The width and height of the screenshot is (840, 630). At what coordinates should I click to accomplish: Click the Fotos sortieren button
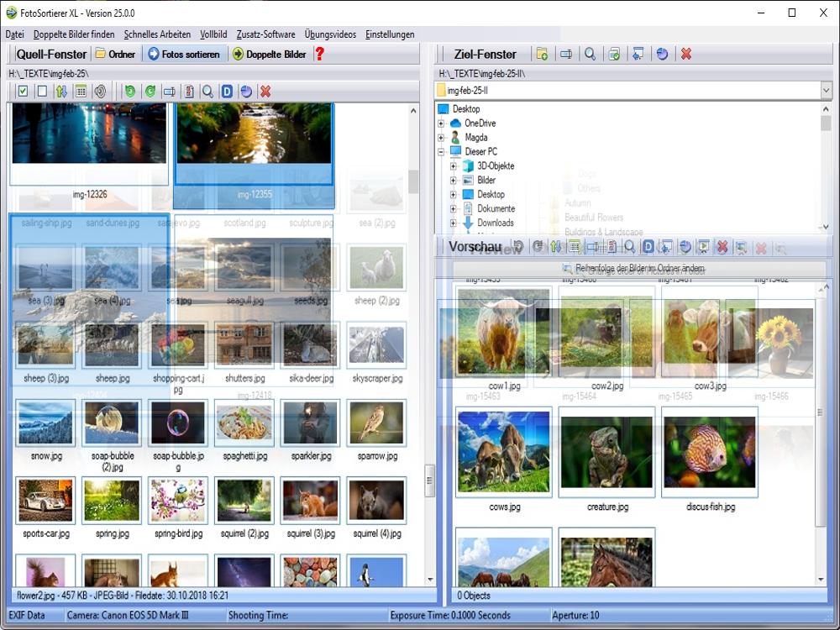pos(183,55)
